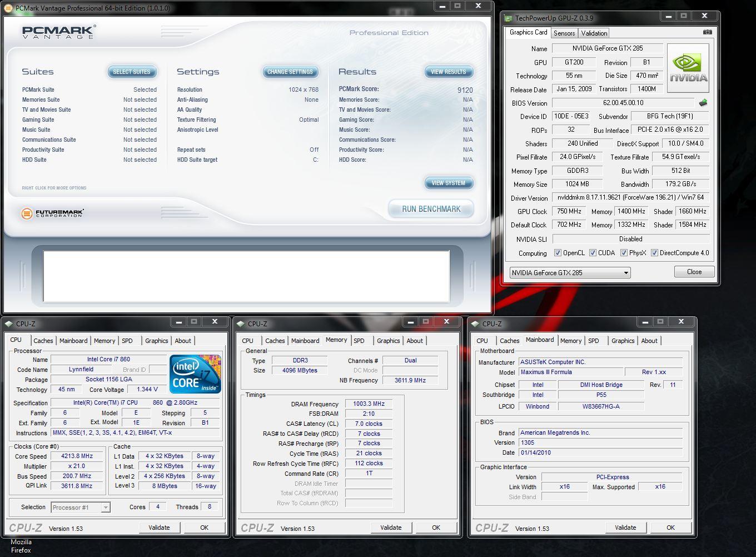Click the Memories Suite row
The height and width of the screenshot is (557, 756).
click(x=89, y=100)
